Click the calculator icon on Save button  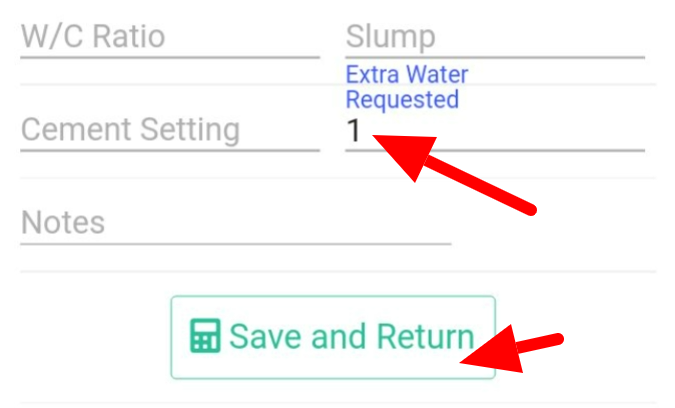(205, 336)
